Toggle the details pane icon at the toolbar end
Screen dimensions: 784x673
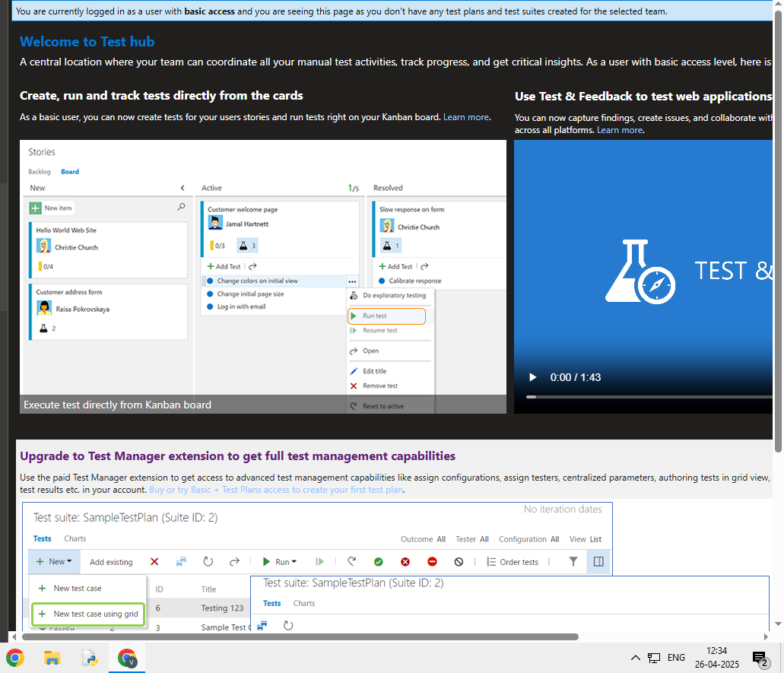tap(598, 561)
